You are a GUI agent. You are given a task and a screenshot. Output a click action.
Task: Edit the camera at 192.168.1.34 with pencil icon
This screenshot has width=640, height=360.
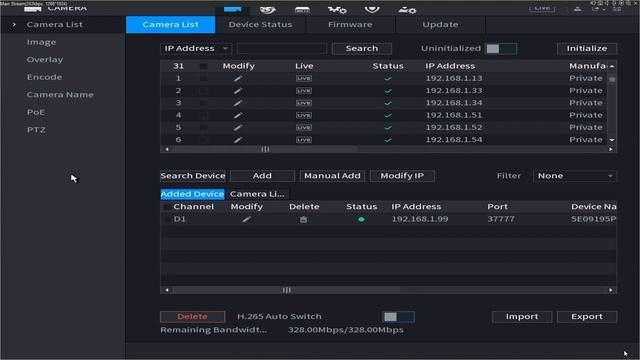click(x=238, y=103)
